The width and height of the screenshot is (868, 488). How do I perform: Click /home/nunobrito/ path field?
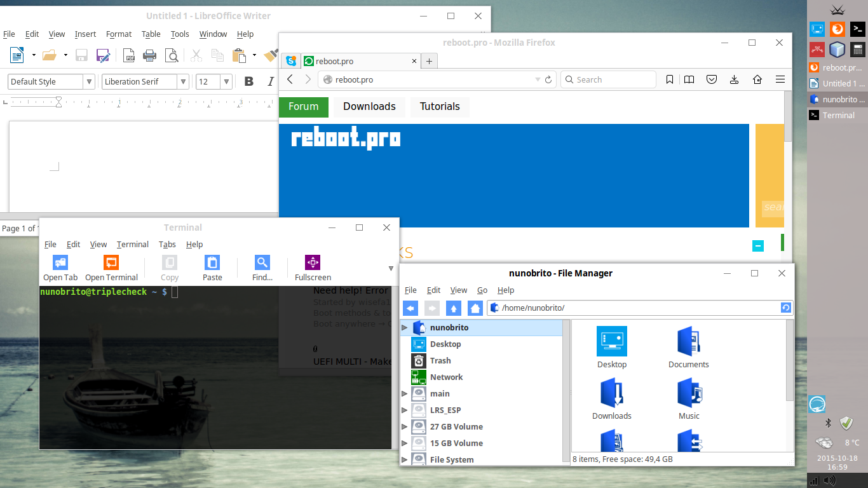pyautogui.click(x=640, y=308)
